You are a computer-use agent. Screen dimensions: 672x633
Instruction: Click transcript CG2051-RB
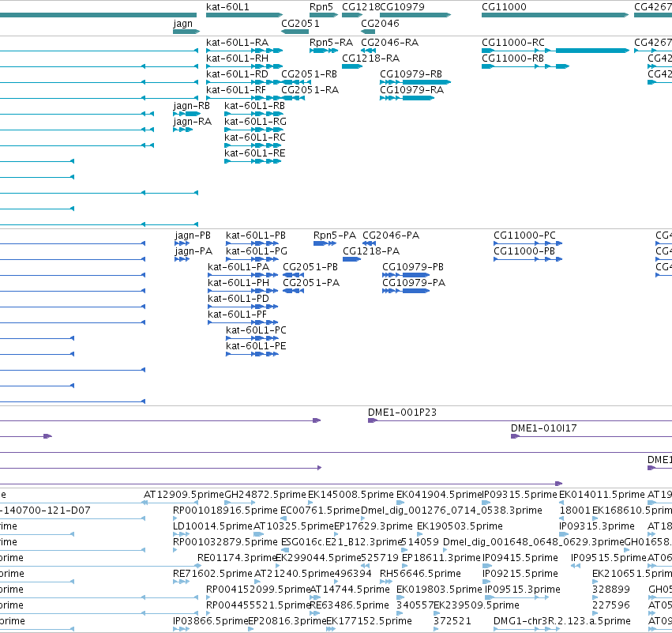(x=309, y=74)
